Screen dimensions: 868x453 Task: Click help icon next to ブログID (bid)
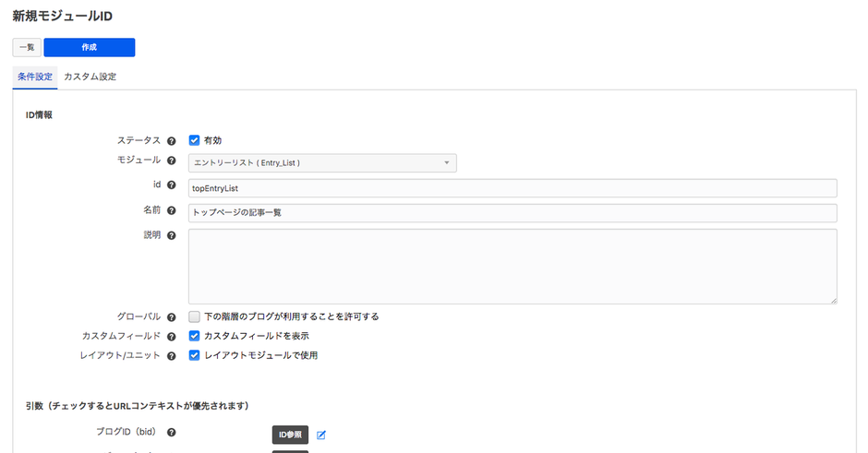coord(171,432)
